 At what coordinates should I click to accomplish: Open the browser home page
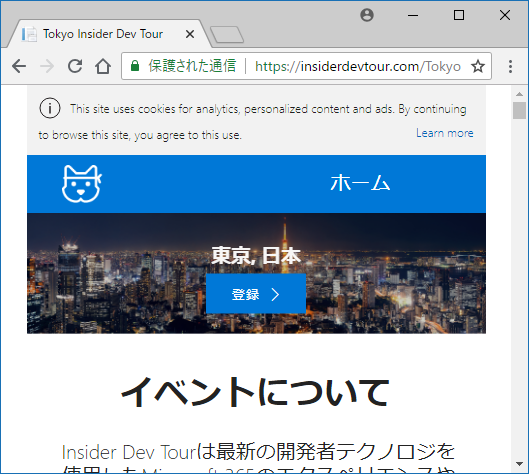pyautogui.click(x=103, y=66)
